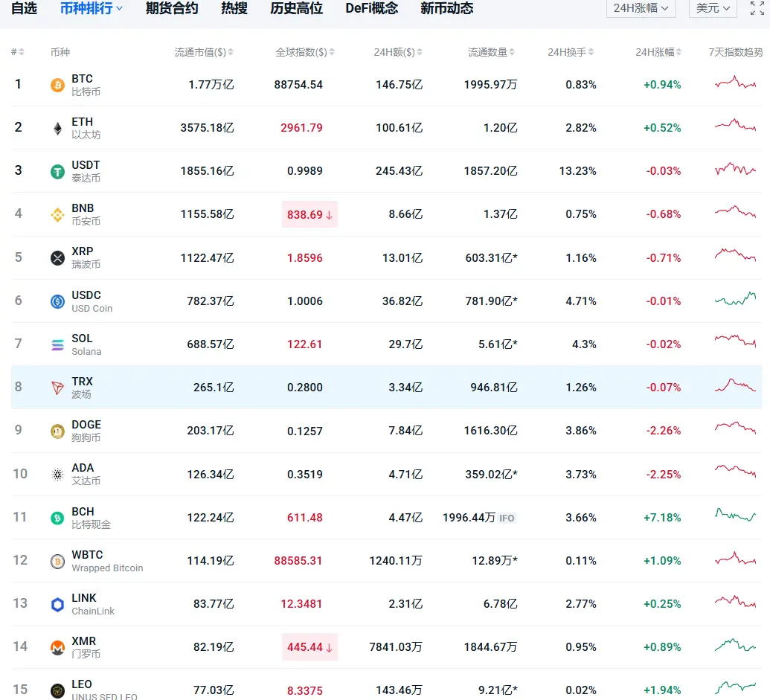Click BNB price 838.69
The height and width of the screenshot is (700, 770).
click(309, 214)
